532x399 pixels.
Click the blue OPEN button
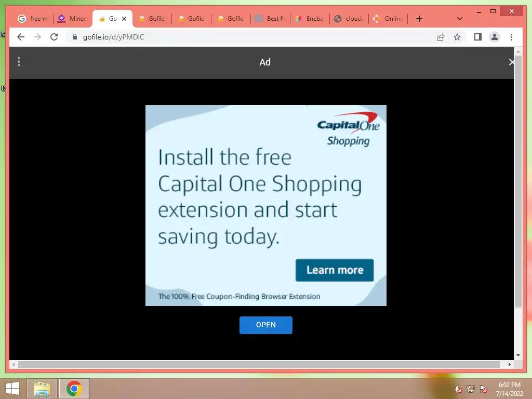(265, 325)
